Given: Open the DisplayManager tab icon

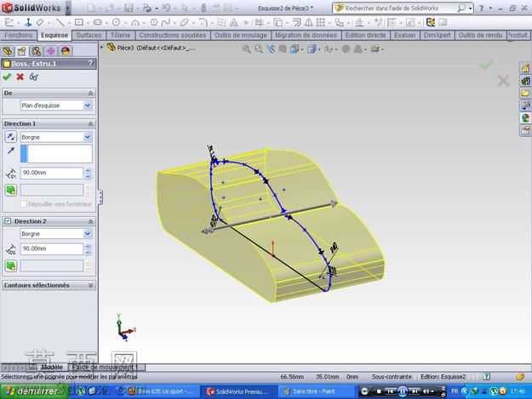Looking at the screenshot, I should click(x=66, y=51).
